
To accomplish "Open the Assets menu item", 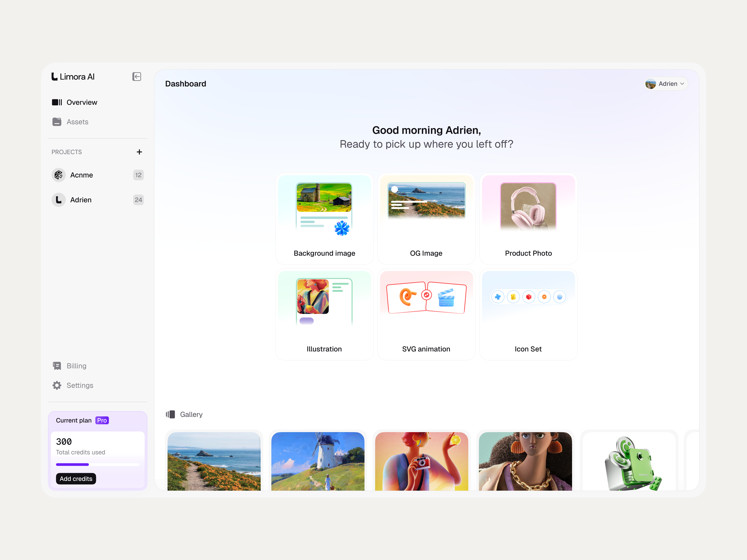I will tap(97, 122).
